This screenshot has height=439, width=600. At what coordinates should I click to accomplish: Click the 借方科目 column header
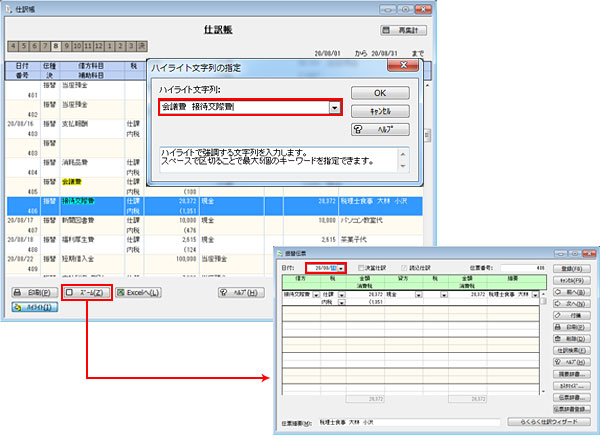pos(91,66)
